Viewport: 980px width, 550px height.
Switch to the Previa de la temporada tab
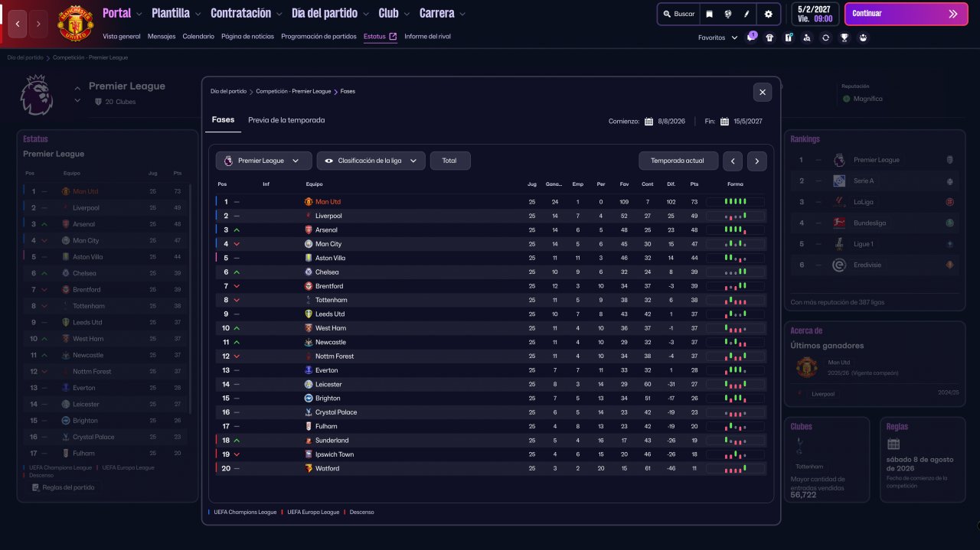click(x=286, y=120)
